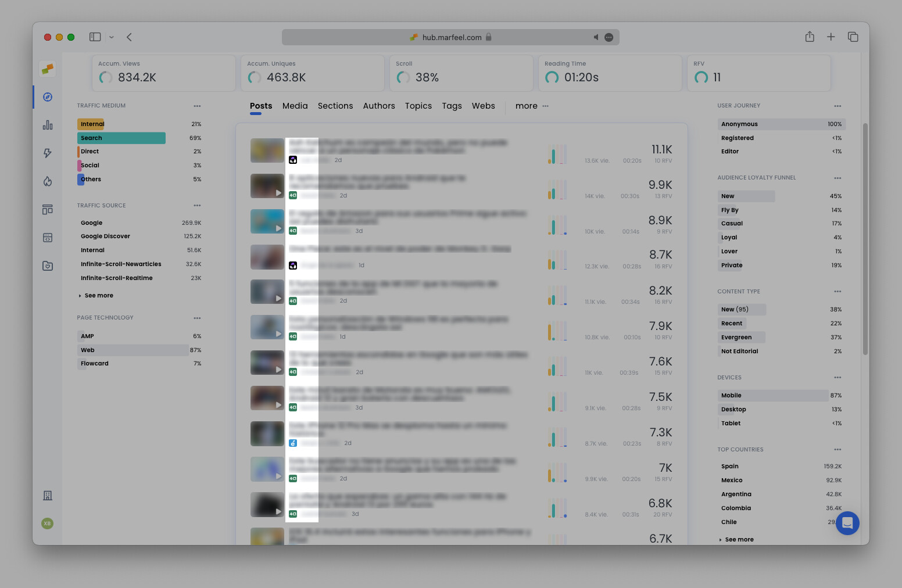902x588 pixels.
Task: Select the building icon near sidebar bottom
Action: coord(47,496)
